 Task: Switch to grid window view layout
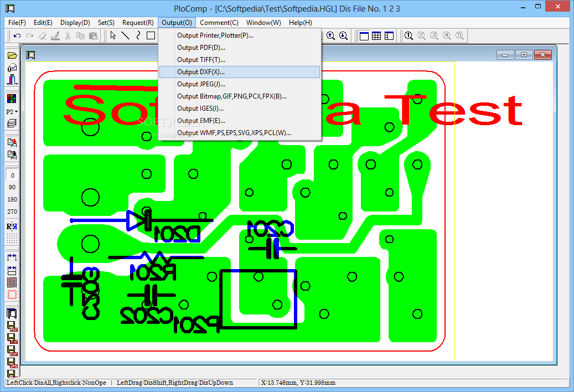pos(376,36)
